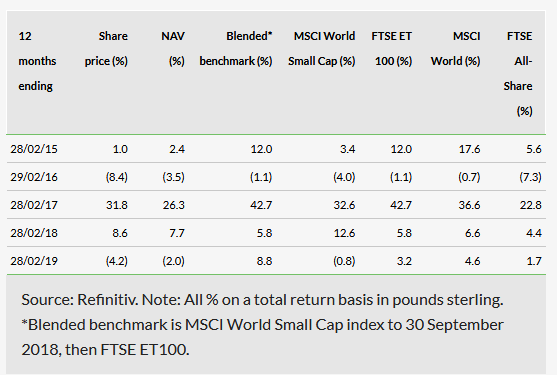Select the FTSE All-Share (%) header
This screenshot has width=557, height=375.
(518, 74)
